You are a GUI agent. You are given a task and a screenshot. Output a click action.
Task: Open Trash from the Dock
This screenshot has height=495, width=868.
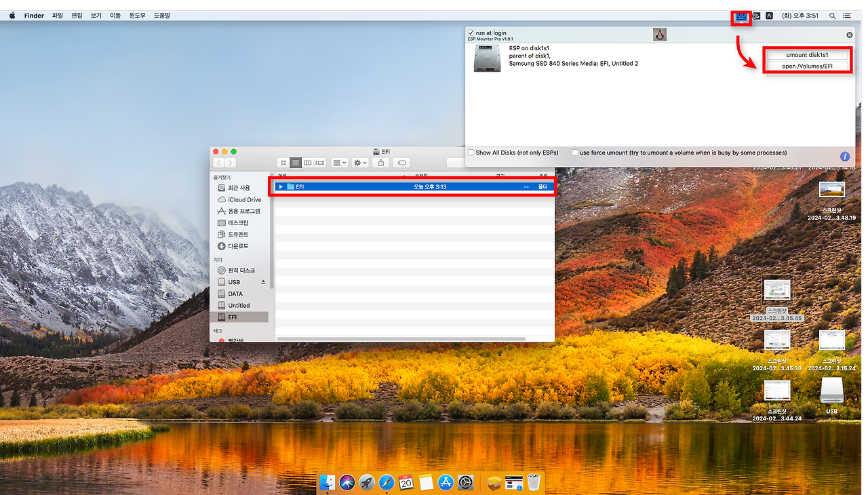click(x=534, y=482)
